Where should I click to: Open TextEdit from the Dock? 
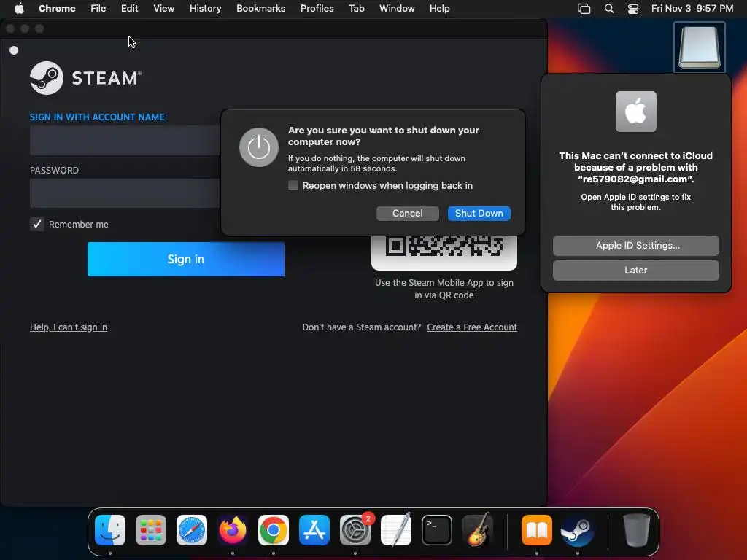click(x=396, y=530)
